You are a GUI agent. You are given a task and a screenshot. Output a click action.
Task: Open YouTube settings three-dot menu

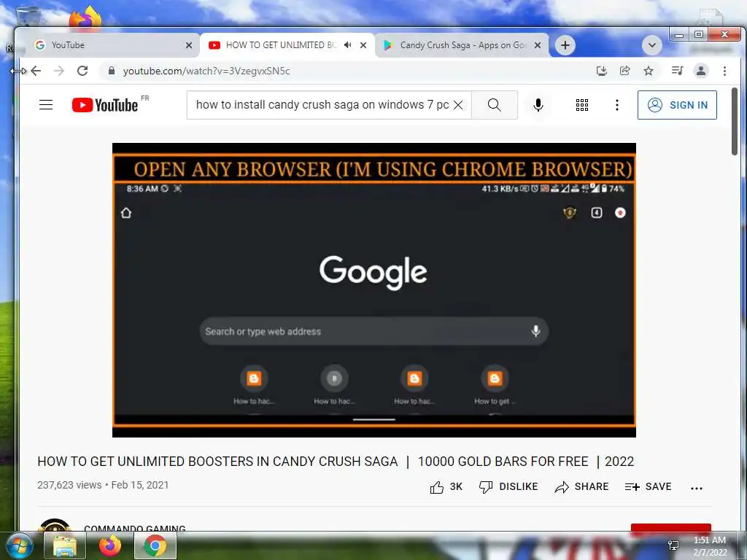coord(617,105)
